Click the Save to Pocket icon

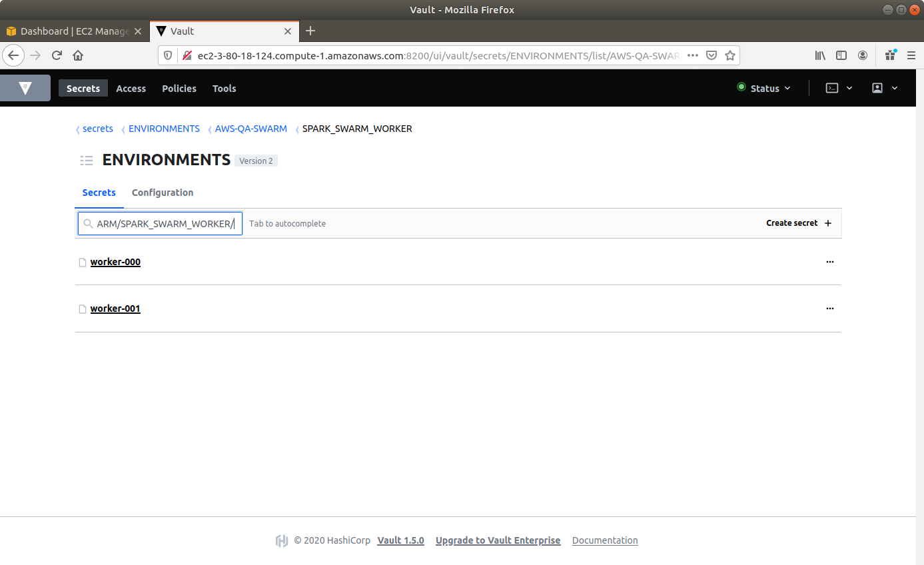pos(711,56)
